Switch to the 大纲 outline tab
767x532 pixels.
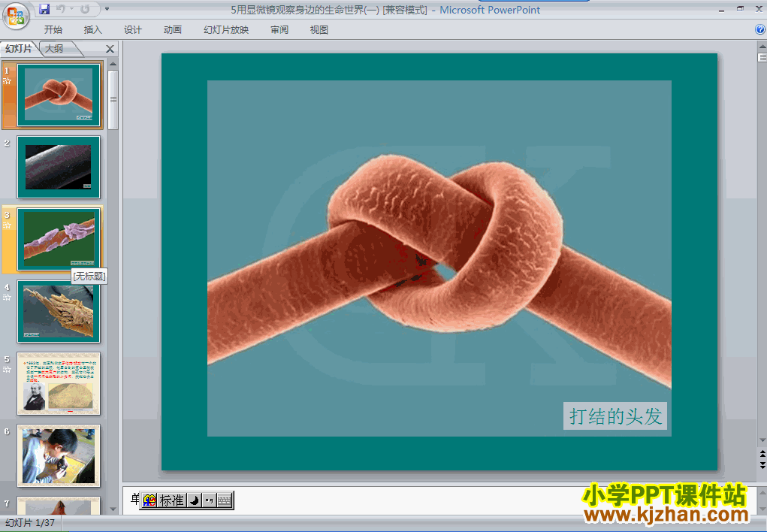(x=54, y=48)
